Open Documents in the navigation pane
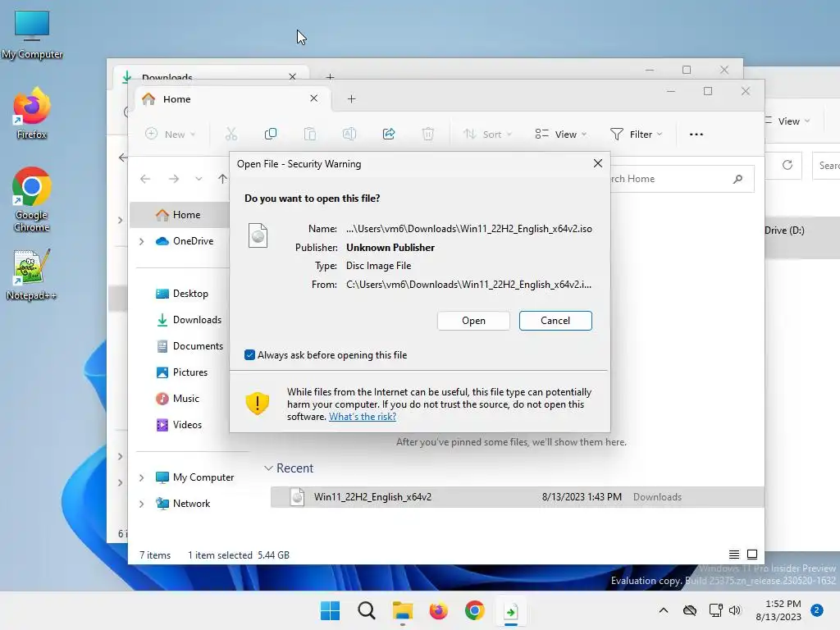The image size is (840, 630). pos(189,346)
